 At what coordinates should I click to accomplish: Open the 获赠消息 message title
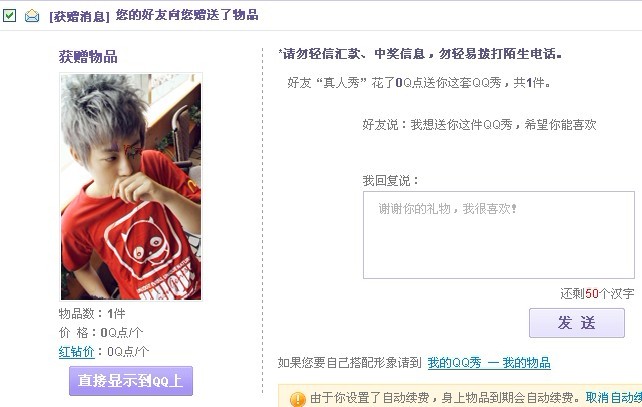tap(154, 16)
